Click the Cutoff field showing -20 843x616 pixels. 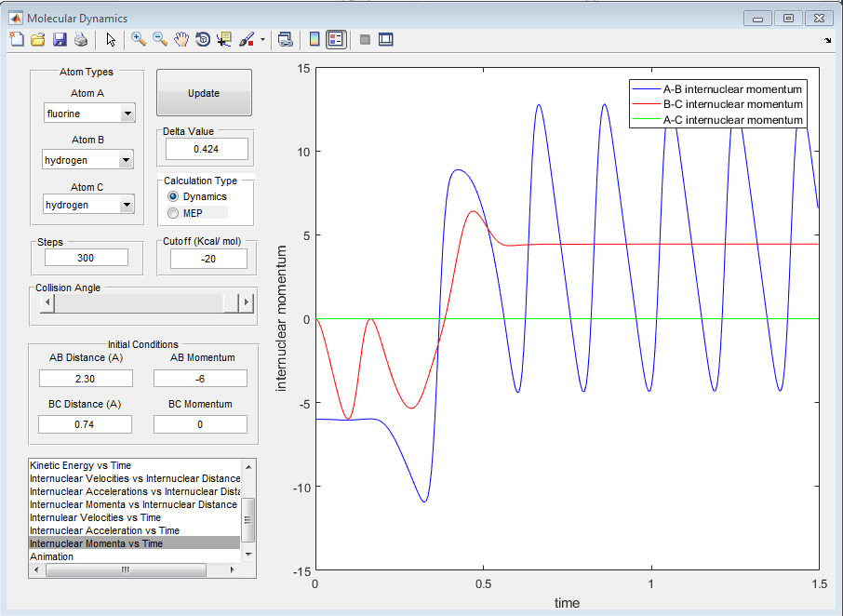point(208,259)
